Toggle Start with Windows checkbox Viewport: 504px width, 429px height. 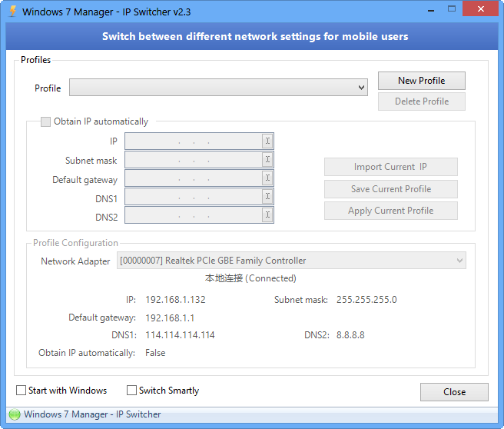(x=22, y=390)
